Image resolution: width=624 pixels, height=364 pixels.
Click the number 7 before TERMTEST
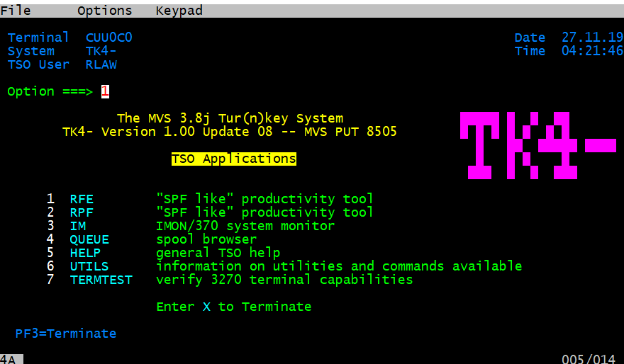tap(50, 279)
